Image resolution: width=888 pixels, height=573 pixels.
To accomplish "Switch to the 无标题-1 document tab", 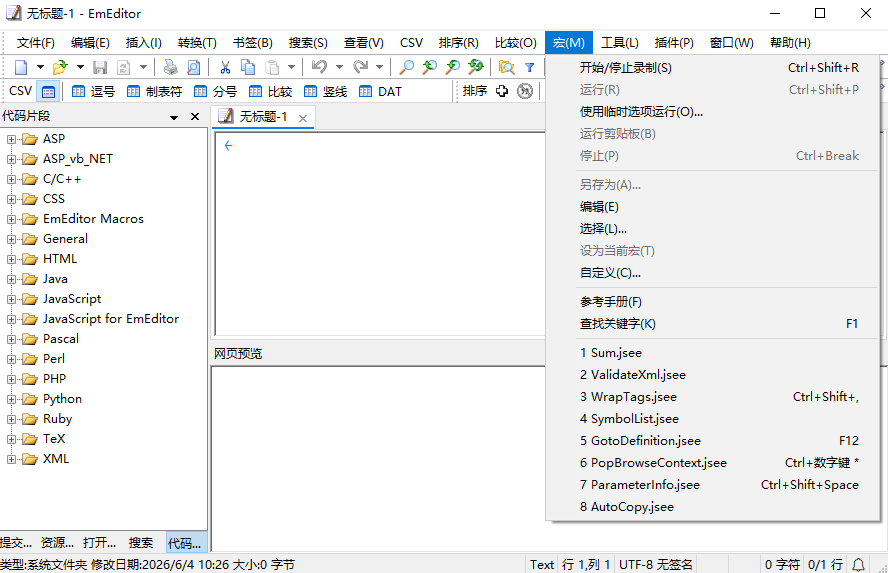I will [x=263, y=117].
